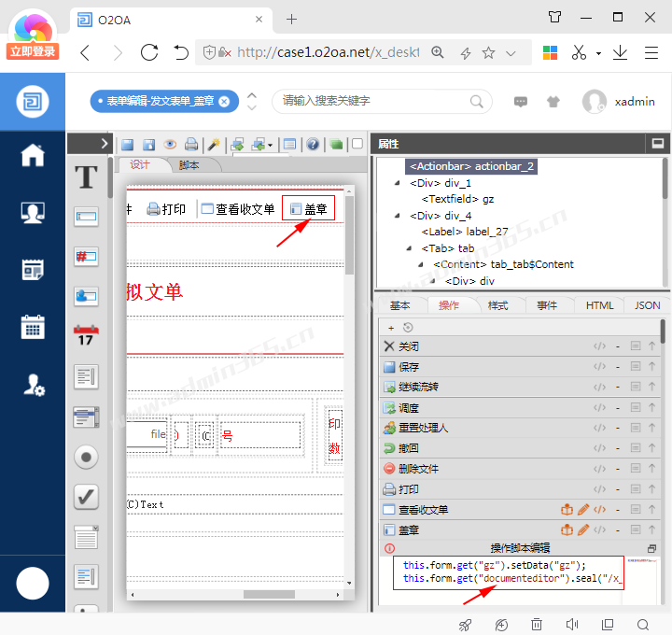Select the Checkbox component tool

tap(86, 497)
